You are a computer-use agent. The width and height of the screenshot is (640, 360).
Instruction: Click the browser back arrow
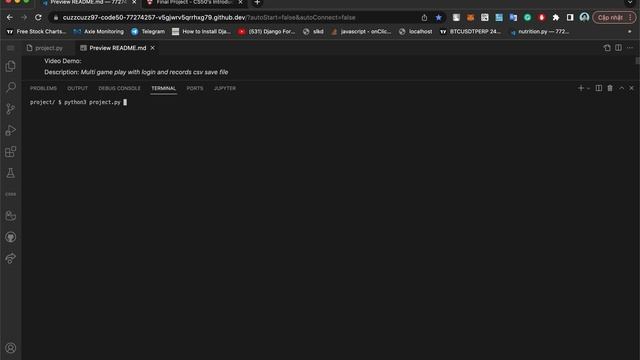click(10, 18)
